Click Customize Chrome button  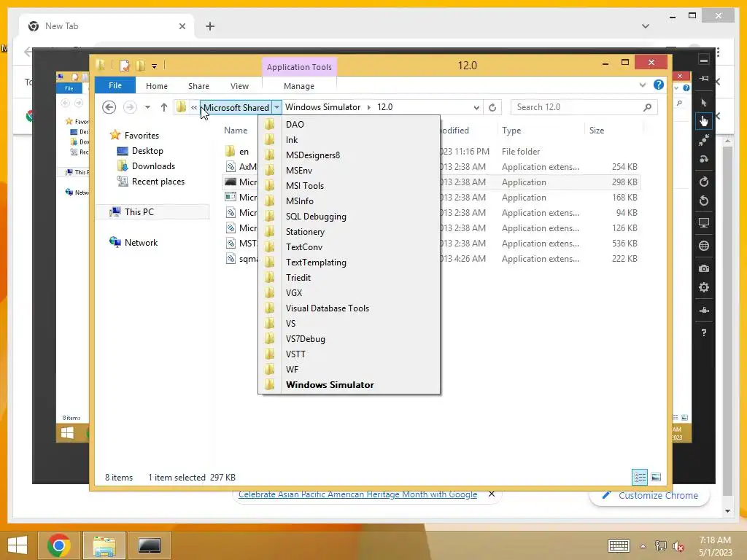point(650,495)
